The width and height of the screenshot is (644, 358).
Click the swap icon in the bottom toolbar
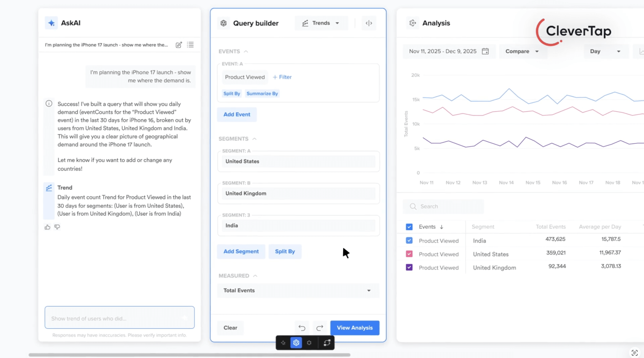point(327,343)
